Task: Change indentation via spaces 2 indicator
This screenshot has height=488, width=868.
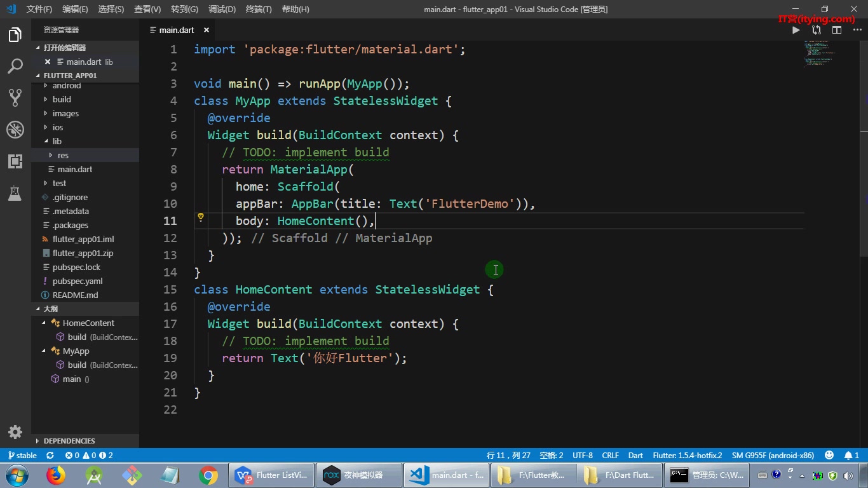Action: pyautogui.click(x=552, y=456)
